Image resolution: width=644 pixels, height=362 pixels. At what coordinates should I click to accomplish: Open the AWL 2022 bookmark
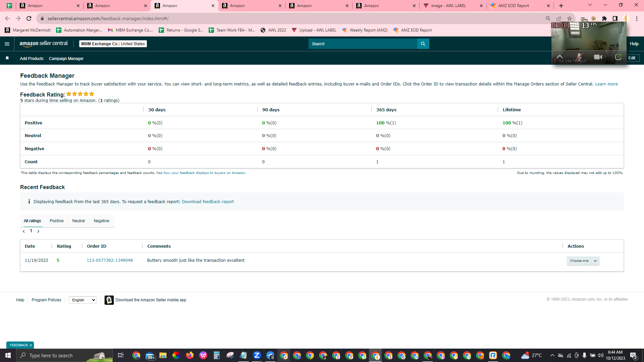click(273, 30)
